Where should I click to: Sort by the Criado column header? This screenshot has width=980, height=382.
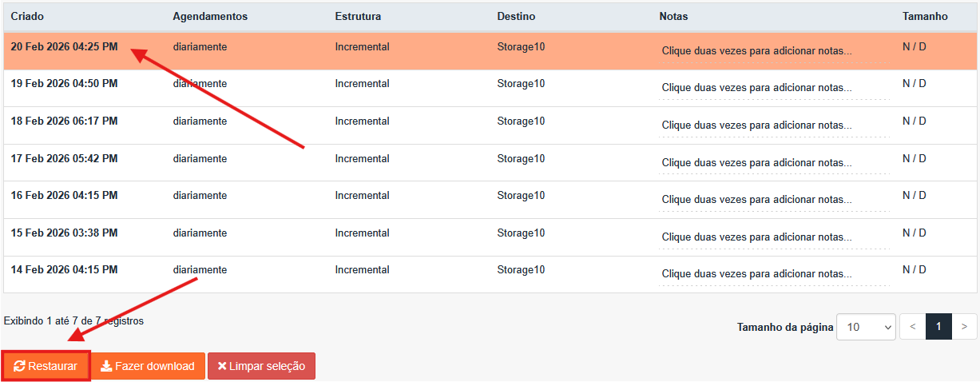(x=27, y=16)
